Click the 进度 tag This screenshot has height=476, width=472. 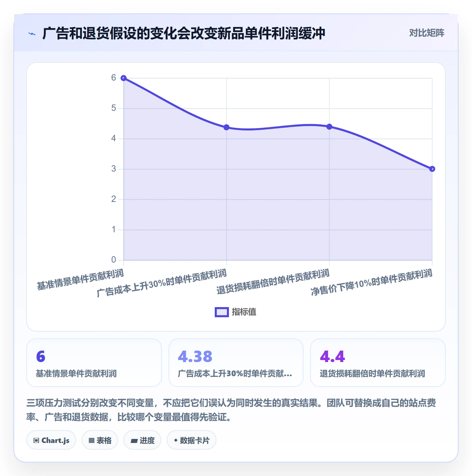(142, 440)
